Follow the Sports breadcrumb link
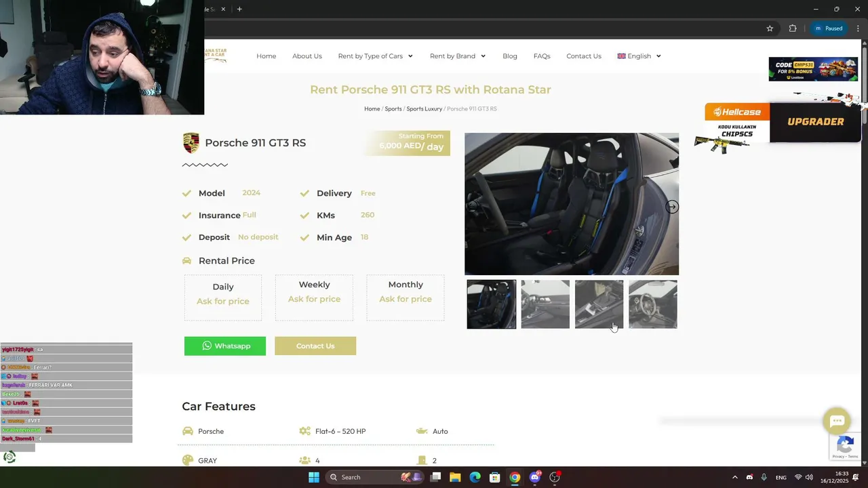The width and height of the screenshot is (868, 488). point(393,108)
